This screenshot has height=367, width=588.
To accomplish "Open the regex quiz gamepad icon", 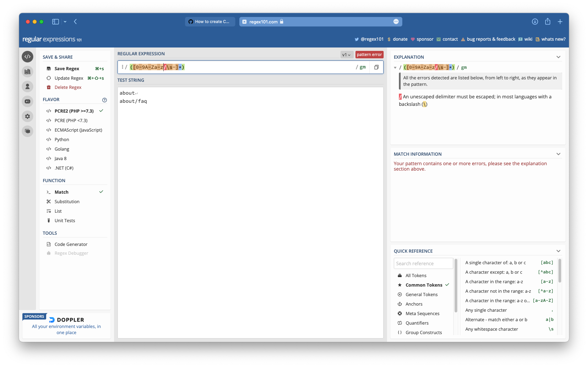I will (27, 101).
